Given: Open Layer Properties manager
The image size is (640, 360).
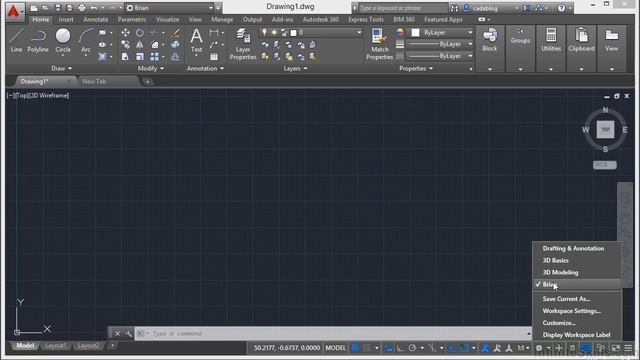Looking at the screenshot, I should coord(243,44).
